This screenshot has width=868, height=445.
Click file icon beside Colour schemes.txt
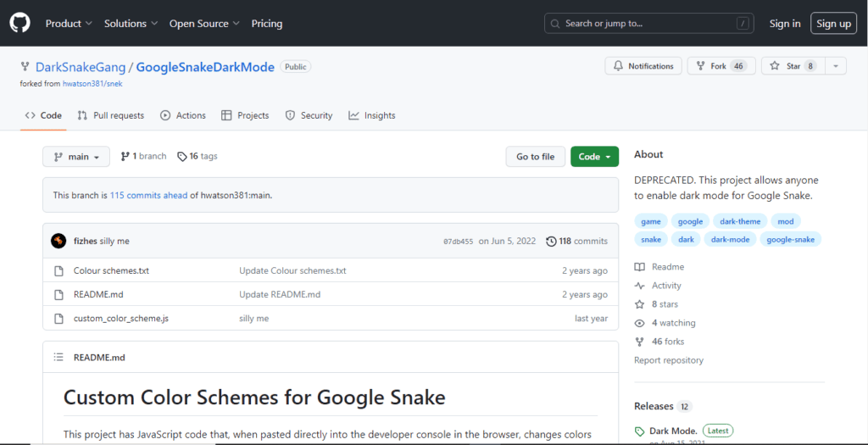click(x=58, y=271)
